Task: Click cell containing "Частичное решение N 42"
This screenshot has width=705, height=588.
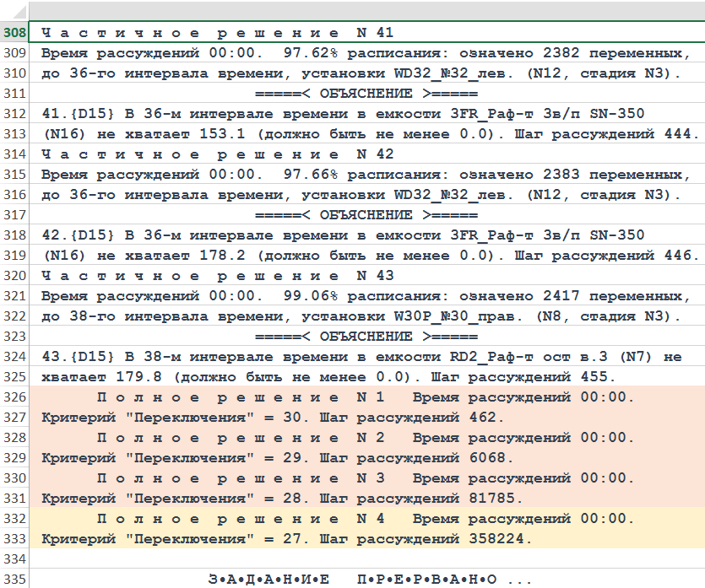Action: pos(217,154)
